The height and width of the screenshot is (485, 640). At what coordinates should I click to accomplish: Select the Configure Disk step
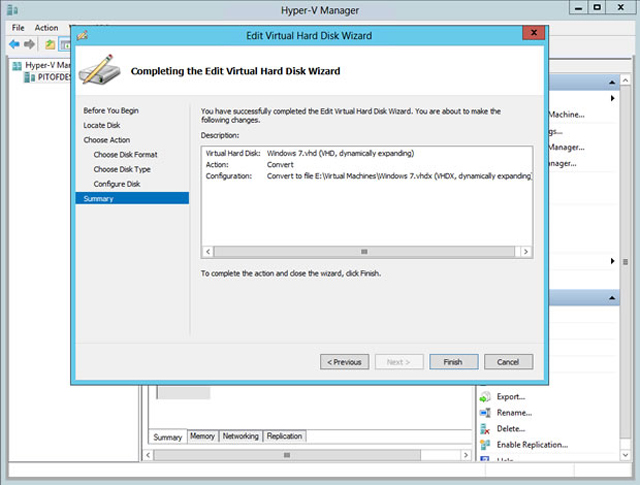tap(117, 184)
